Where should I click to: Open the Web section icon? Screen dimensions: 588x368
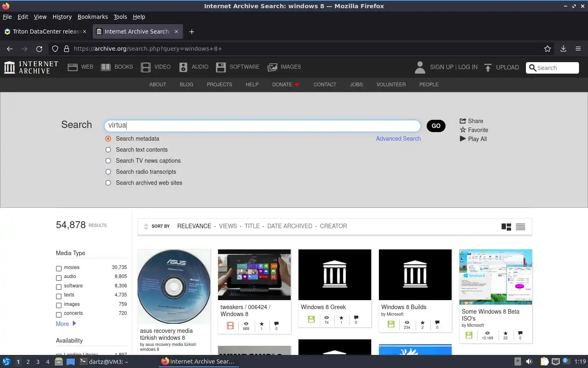pyautogui.click(x=73, y=67)
